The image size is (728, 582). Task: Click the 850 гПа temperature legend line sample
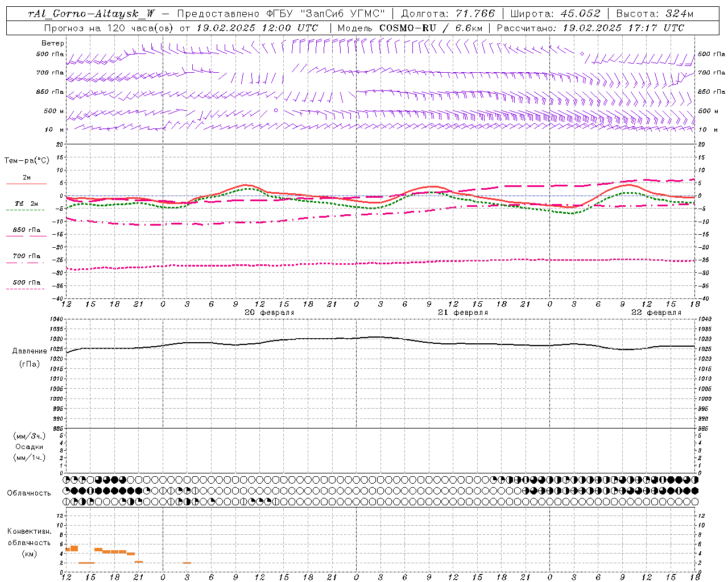(26, 236)
